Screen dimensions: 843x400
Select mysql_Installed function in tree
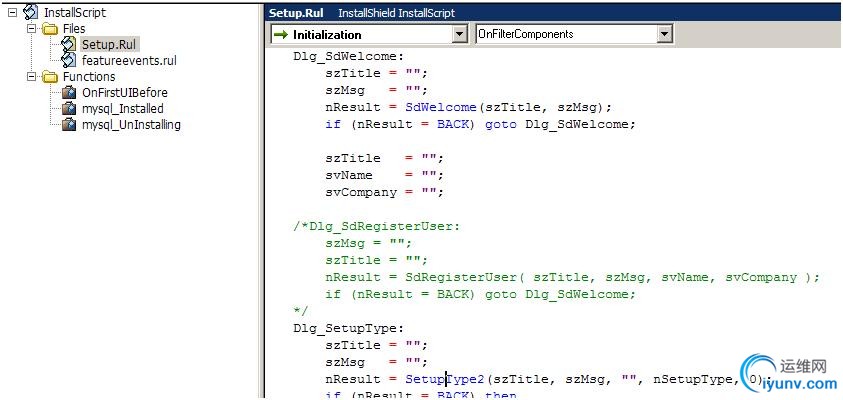(x=123, y=109)
